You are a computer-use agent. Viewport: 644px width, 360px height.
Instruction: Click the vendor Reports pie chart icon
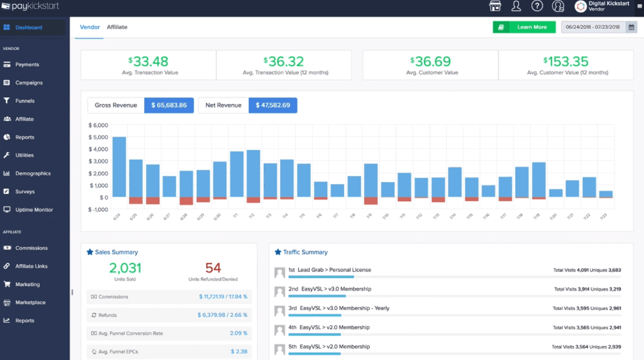[7, 137]
